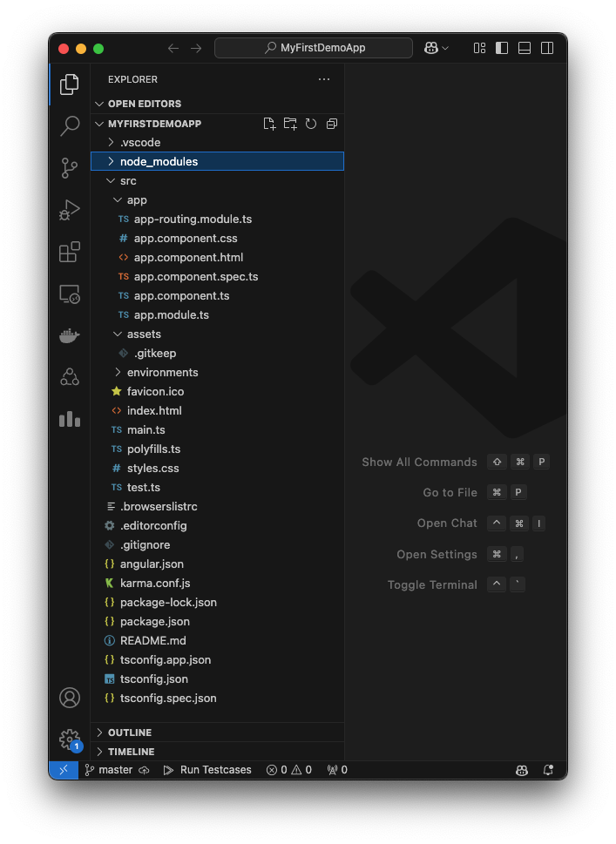Open the Docker view icon
The height and width of the screenshot is (844, 616).
point(70,336)
